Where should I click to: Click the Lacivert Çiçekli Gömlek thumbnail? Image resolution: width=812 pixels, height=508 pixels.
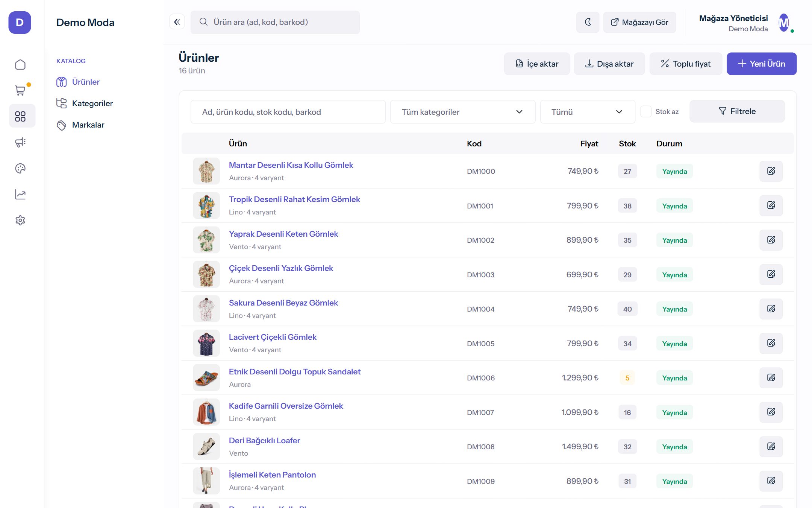point(206,343)
